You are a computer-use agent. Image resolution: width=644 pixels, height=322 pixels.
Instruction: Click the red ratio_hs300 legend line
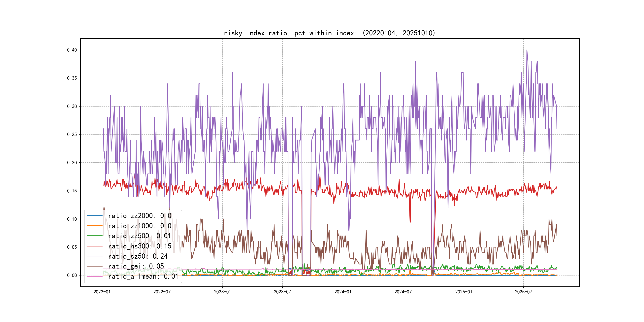coord(94,246)
